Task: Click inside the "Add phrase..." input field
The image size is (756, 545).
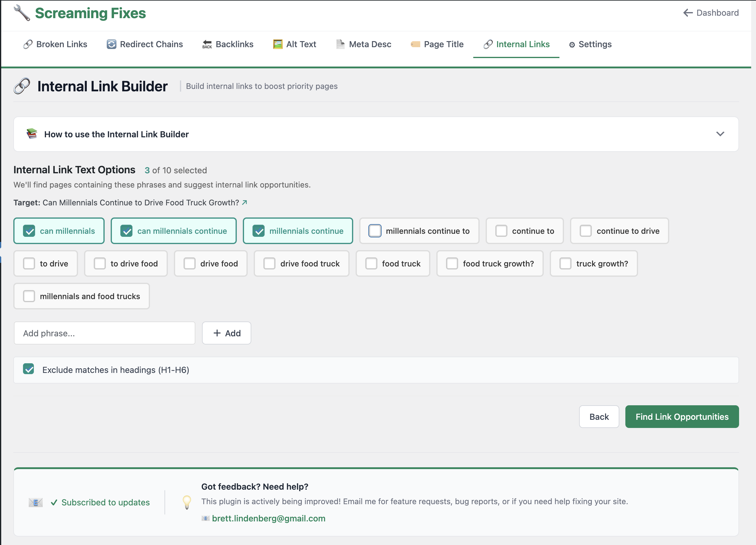Action: 104,333
